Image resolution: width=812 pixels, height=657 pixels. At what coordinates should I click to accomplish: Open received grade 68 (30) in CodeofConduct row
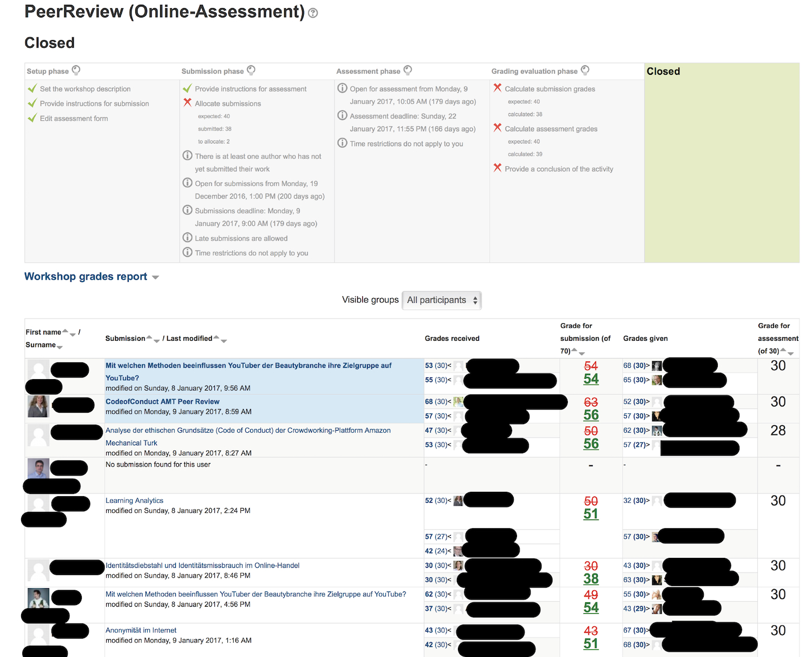click(x=436, y=401)
